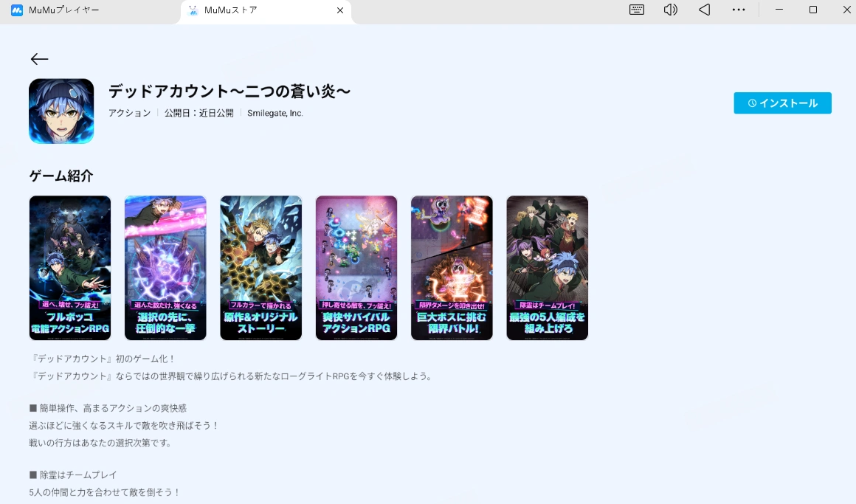Maximize the MuMu window
This screenshot has height=504, width=856.
tap(813, 10)
